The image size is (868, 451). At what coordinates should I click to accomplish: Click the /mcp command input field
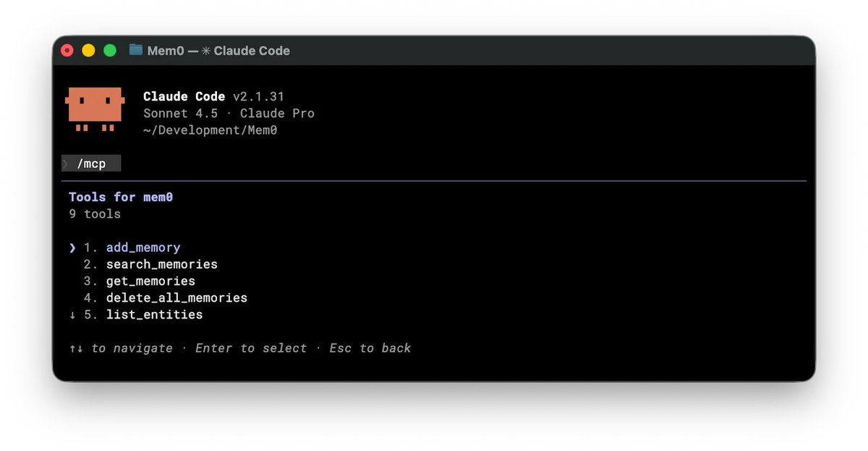coord(91,164)
